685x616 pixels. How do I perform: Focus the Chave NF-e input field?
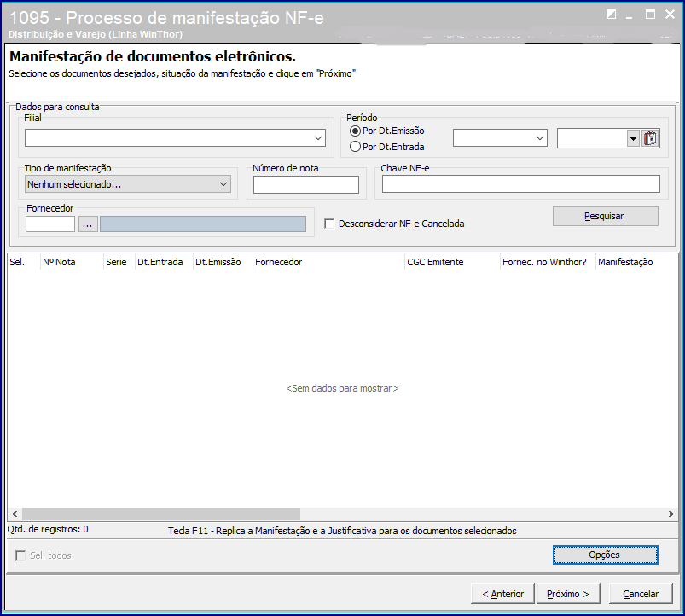click(520, 184)
